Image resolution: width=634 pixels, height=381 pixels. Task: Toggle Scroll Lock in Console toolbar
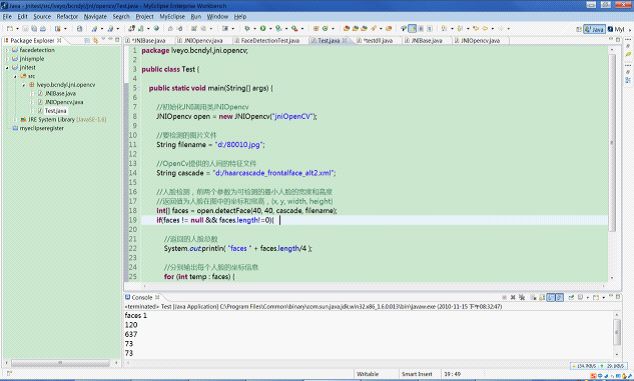coord(542,297)
